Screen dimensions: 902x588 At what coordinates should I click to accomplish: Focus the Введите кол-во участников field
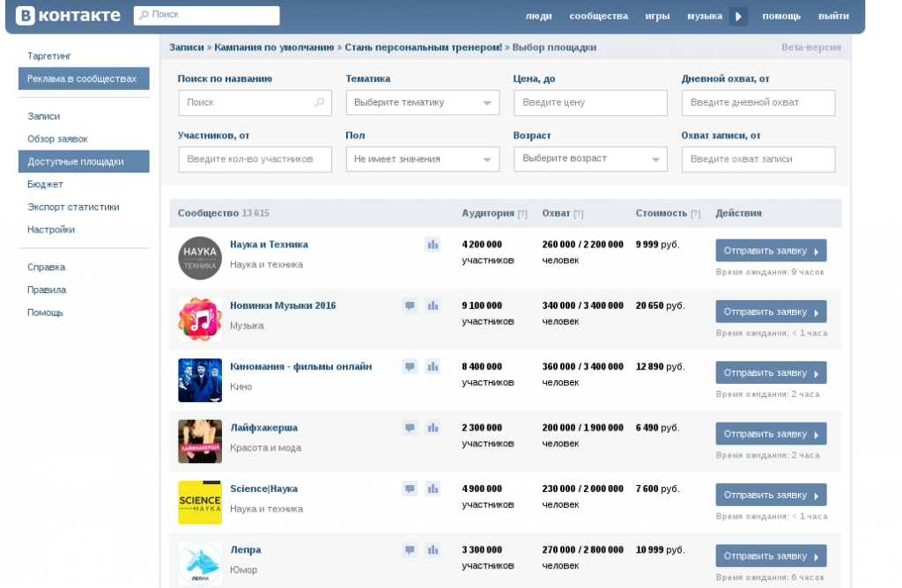click(x=255, y=159)
